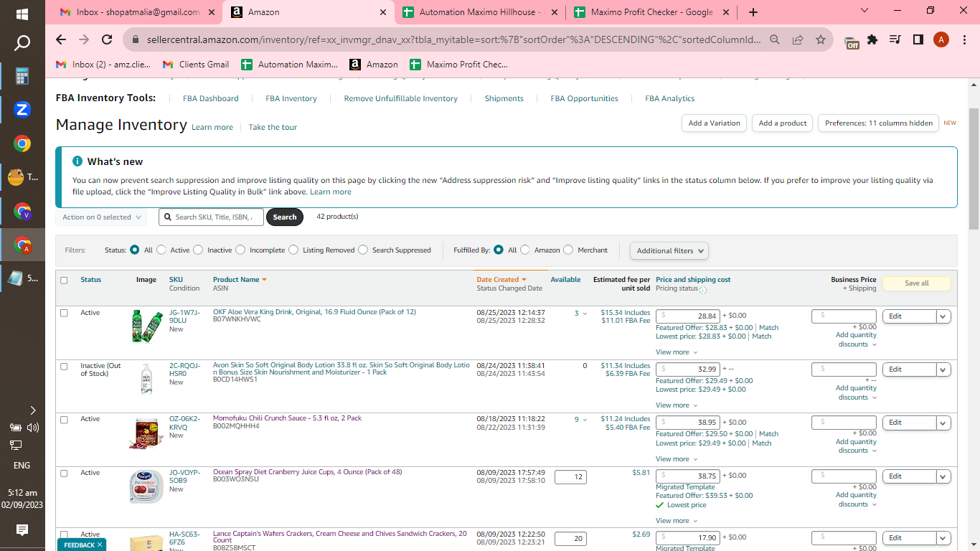Open the Edit dropdown arrow for Momofuku row
The image size is (980, 551).
click(x=943, y=423)
